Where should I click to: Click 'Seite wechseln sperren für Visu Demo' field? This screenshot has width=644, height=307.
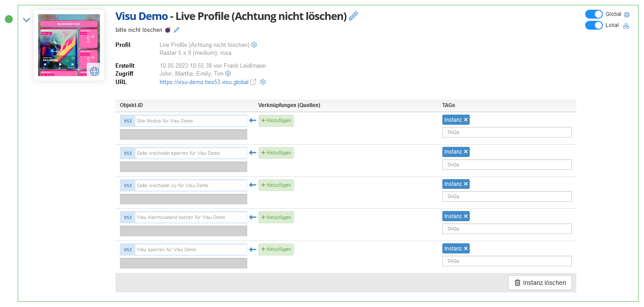[191, 153]
